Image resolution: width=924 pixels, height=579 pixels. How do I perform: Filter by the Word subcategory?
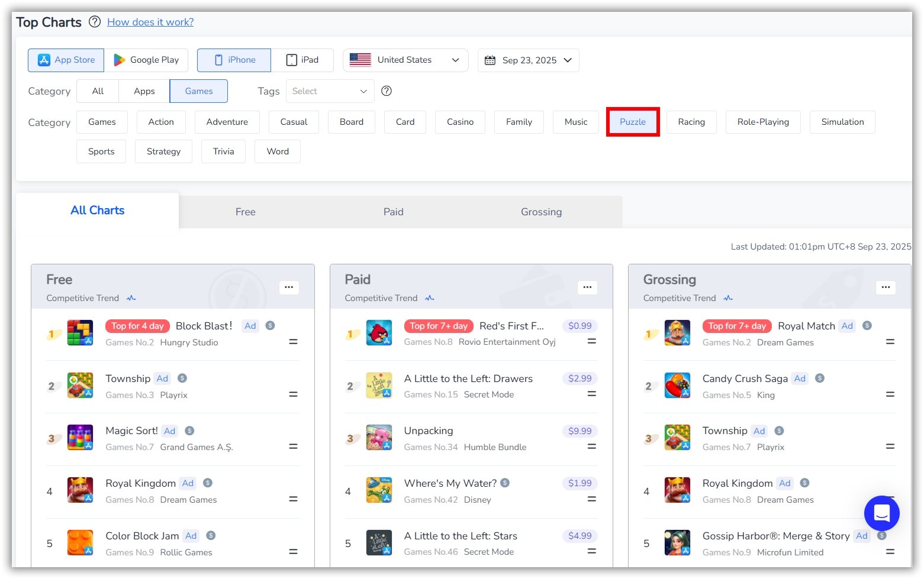(x=278, y=151)
